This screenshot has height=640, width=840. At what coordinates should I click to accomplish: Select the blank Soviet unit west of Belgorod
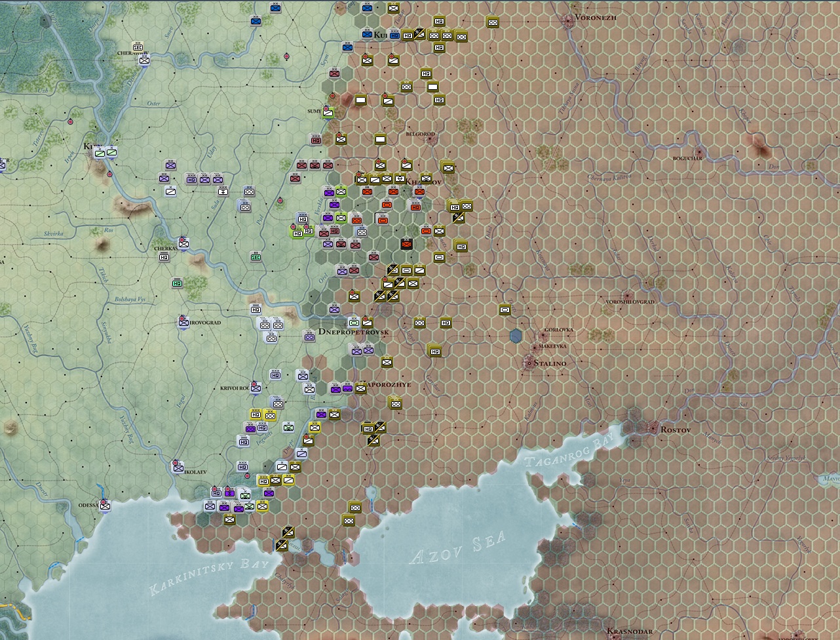pos(380,139)
